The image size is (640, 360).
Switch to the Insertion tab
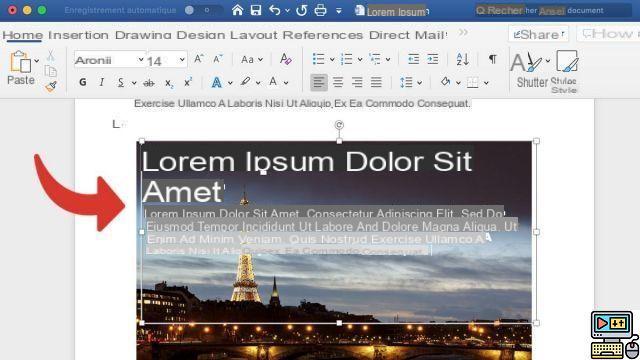(78, 35)
